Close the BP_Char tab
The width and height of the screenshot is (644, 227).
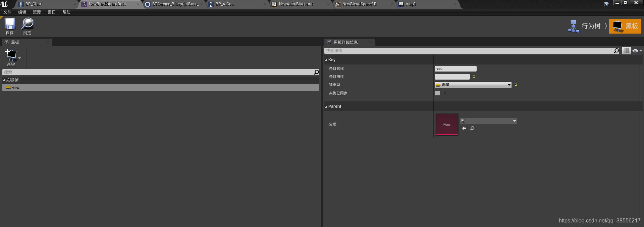point(74,4)
